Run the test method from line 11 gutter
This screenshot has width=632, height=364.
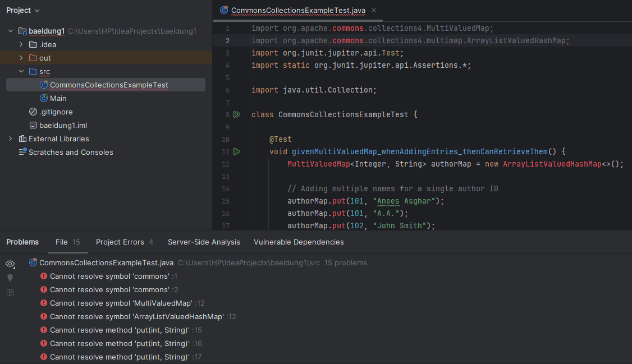pos(237,152)
